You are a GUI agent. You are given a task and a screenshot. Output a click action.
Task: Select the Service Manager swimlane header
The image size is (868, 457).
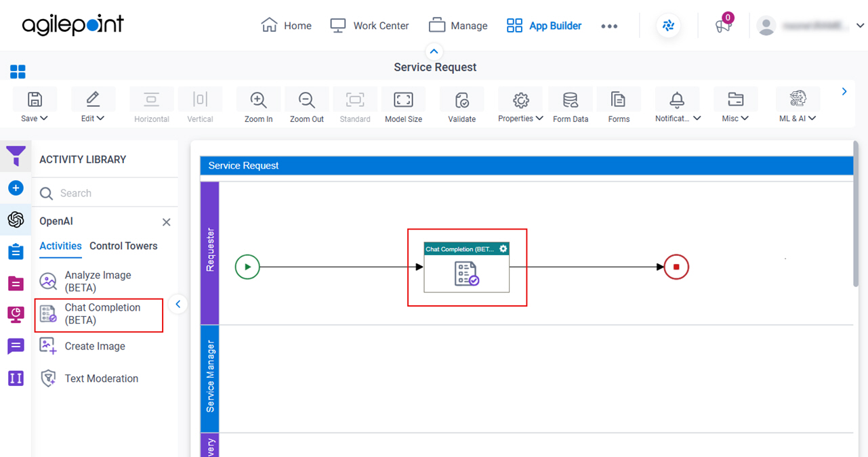[x=210, y=378]
